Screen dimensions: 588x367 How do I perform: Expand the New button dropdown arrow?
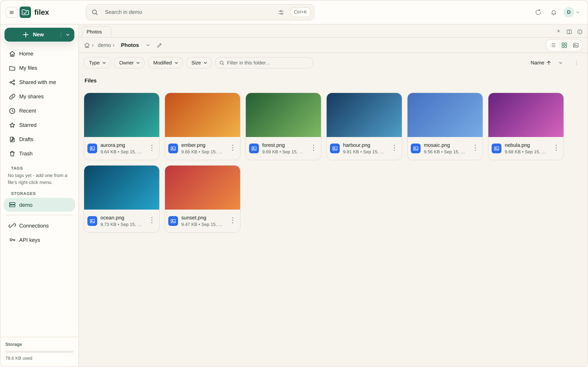(x=68, y=35)
